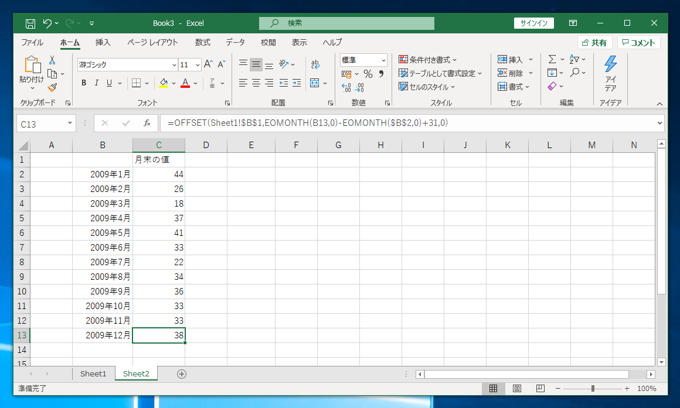Add a new sheet with plus icon
This screenshot has height=408, width=680.
tap(182, 374)
